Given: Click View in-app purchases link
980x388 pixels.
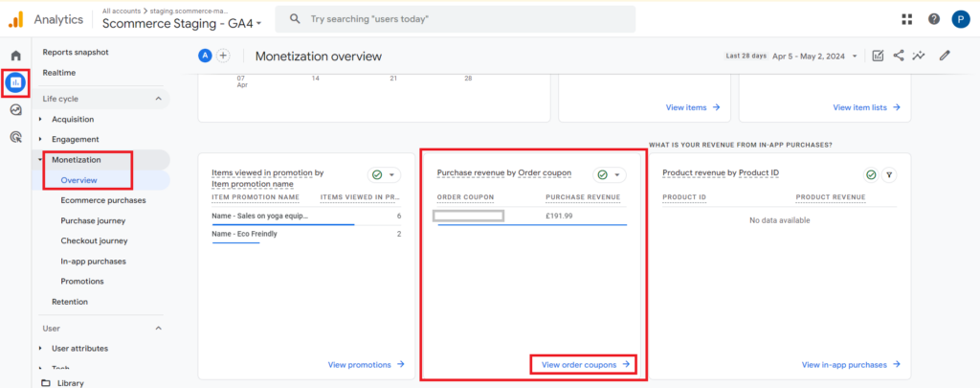Looking at the screenshot, I should pos(851,364).
